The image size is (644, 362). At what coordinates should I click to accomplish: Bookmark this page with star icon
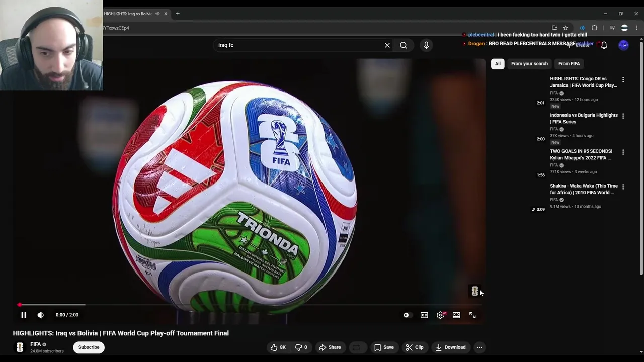coord(566,28)
